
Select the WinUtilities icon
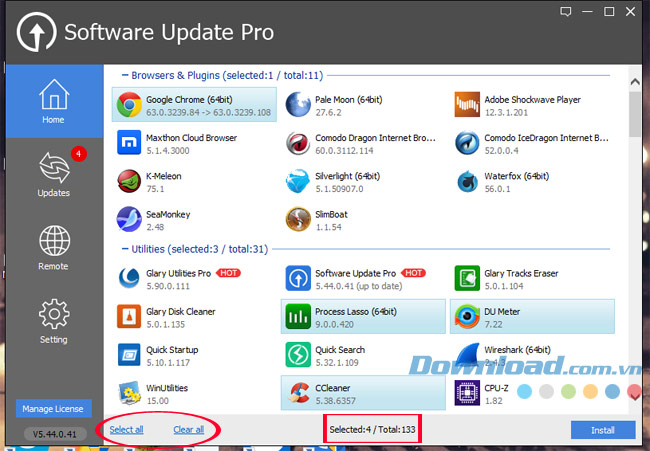coord(129,393)
